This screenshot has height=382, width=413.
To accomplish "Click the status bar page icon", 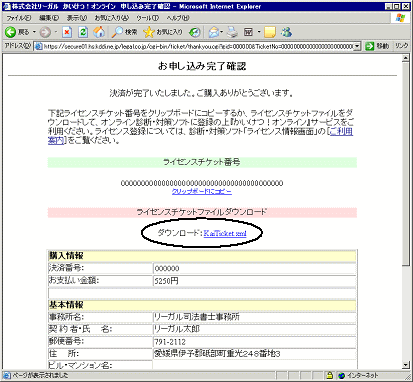I will (7, 376).
